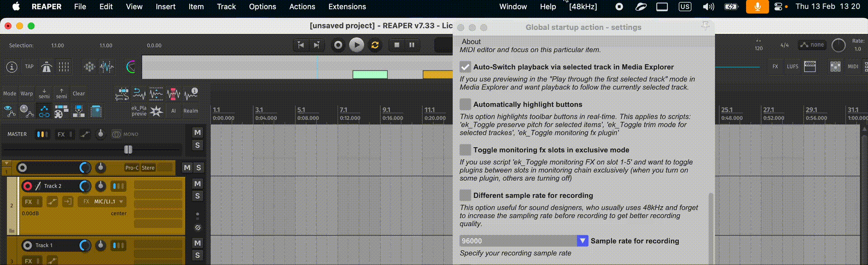Viewport: 868px width, 265px height.
Task: Open the 96000 sample rate dropdown arrow
Action: (582, 241)
